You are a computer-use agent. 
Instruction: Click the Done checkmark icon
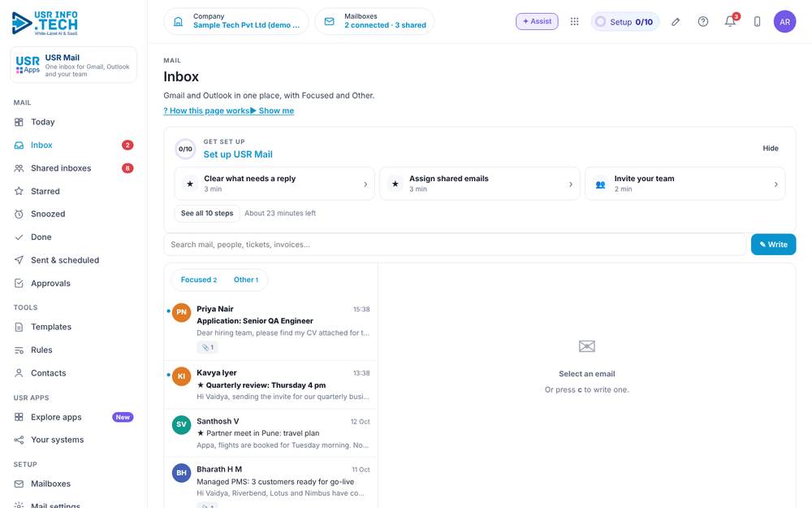click(x=19, y=237)
